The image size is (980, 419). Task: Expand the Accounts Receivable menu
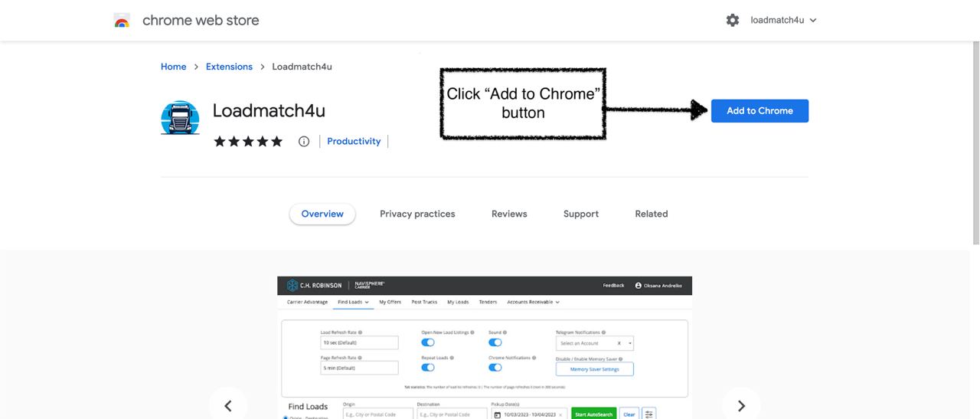tap(533, 302)
